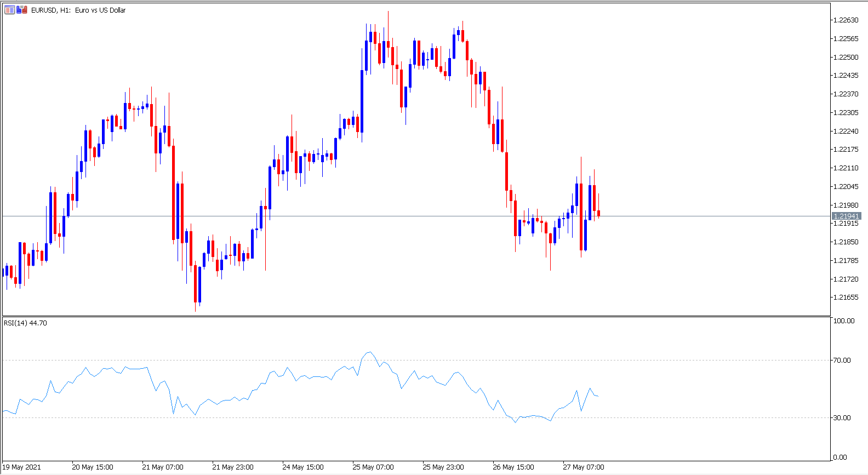Click the 24 May 15:00 time label
Screen dimensions: 868x475
click(x=303, y=467)
